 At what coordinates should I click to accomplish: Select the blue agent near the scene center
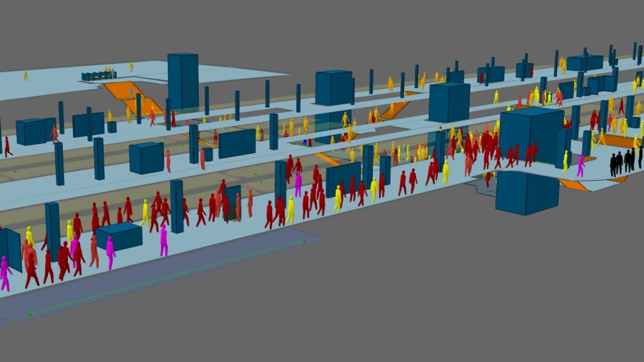pos(304,142)
